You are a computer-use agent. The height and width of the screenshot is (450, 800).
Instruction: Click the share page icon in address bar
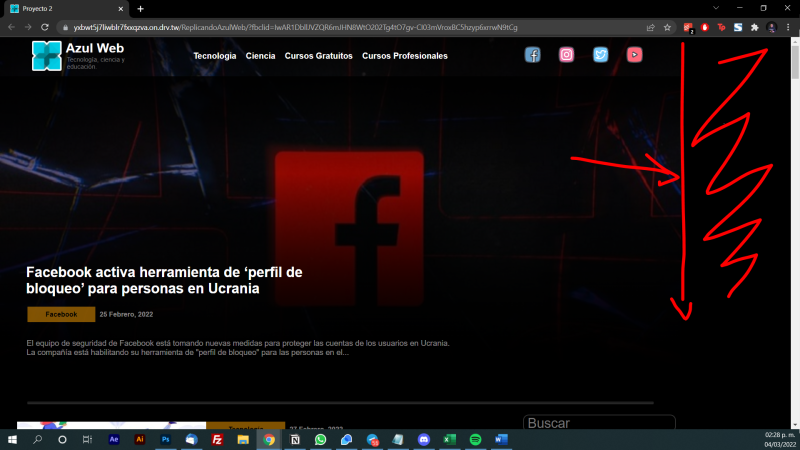651,27
